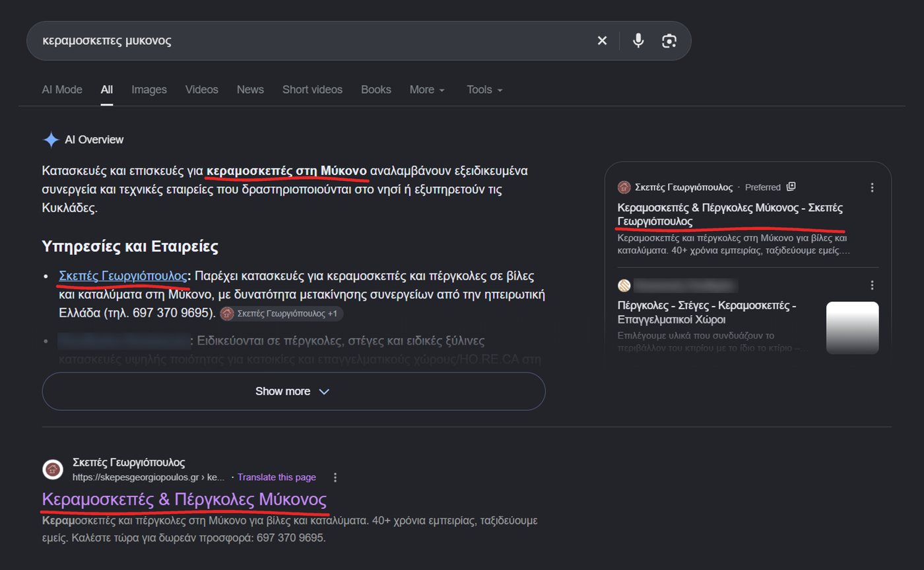Start voice search with the microphone icon
This screenshot has width=924, height=570.
pyautogui.click(x=638, y=41)
